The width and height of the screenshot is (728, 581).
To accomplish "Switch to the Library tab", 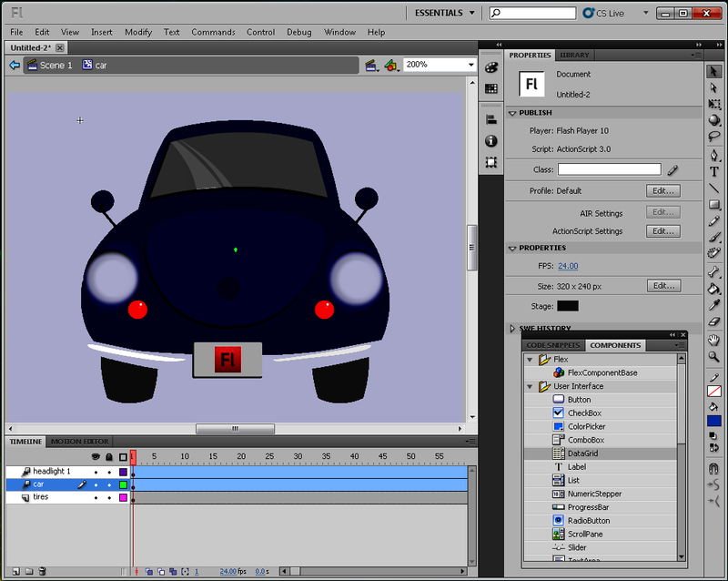I will [574, 56].
